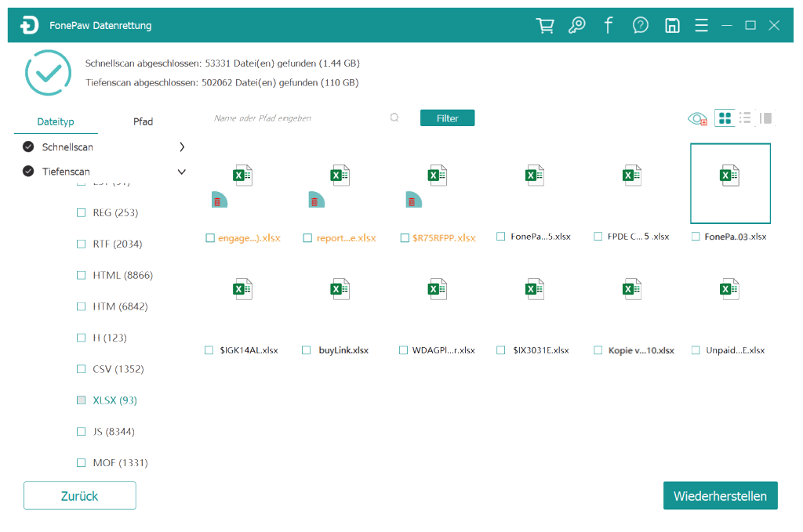
Task: Check the REG (253) file type
Action: pos(81,213)
